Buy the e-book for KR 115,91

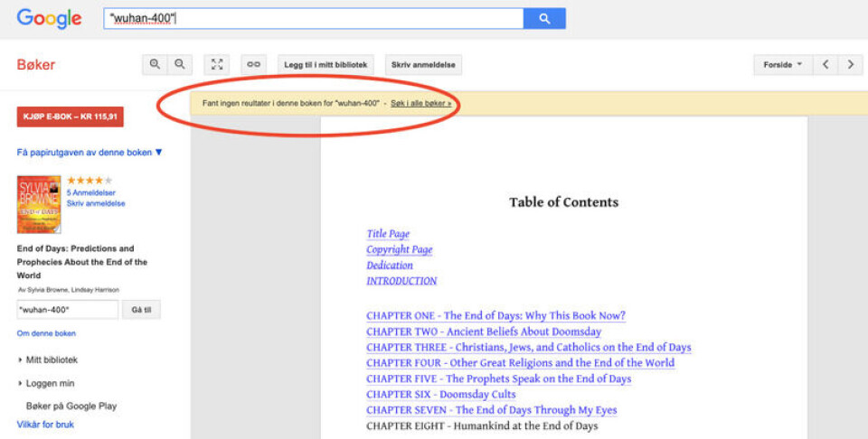70,117
